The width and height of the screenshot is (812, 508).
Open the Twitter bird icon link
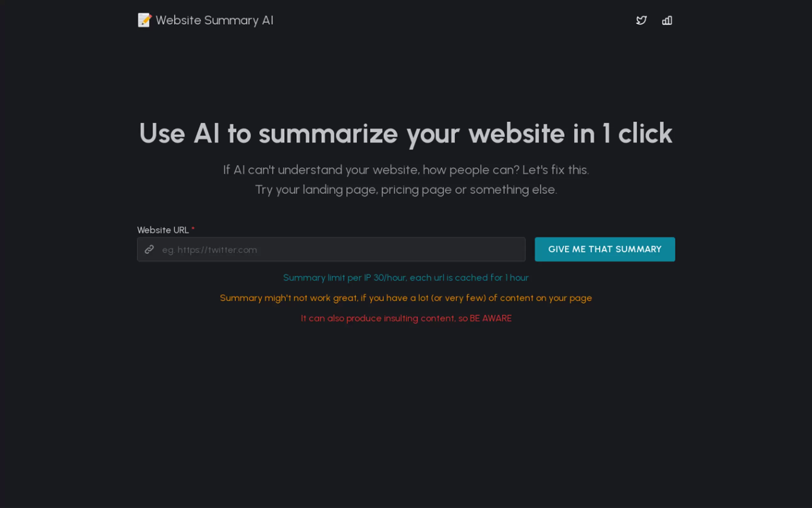pos(641,20)
